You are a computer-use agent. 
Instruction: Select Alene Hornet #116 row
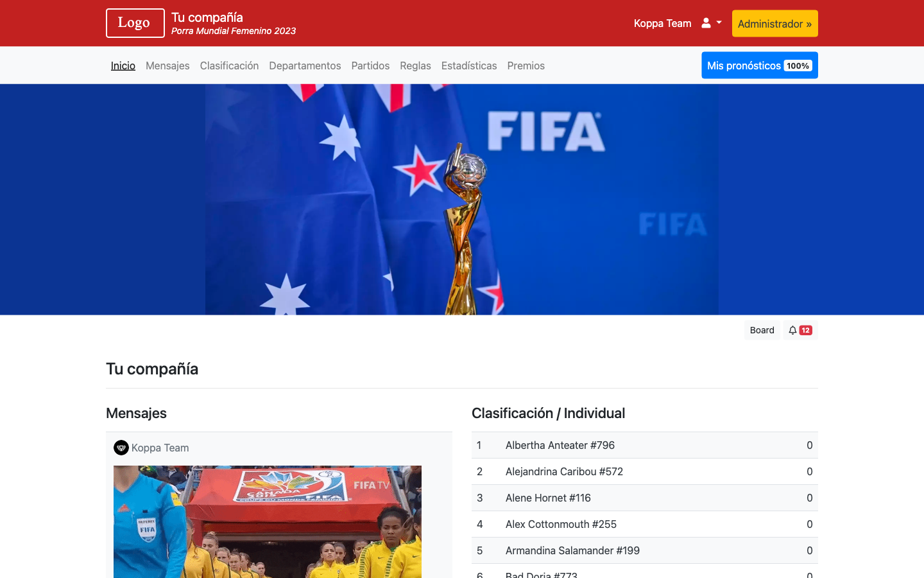(x=645, y=498)
